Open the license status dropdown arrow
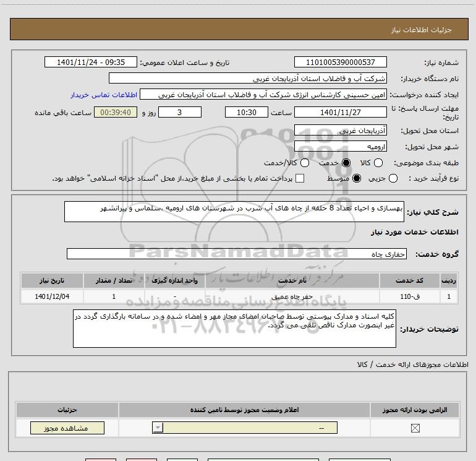 tap(158, 428)
